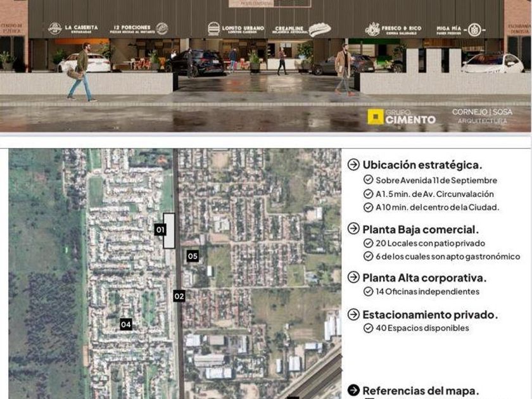Click the 'FRESCO & RICO' sign text

click(x=402, y=28)
